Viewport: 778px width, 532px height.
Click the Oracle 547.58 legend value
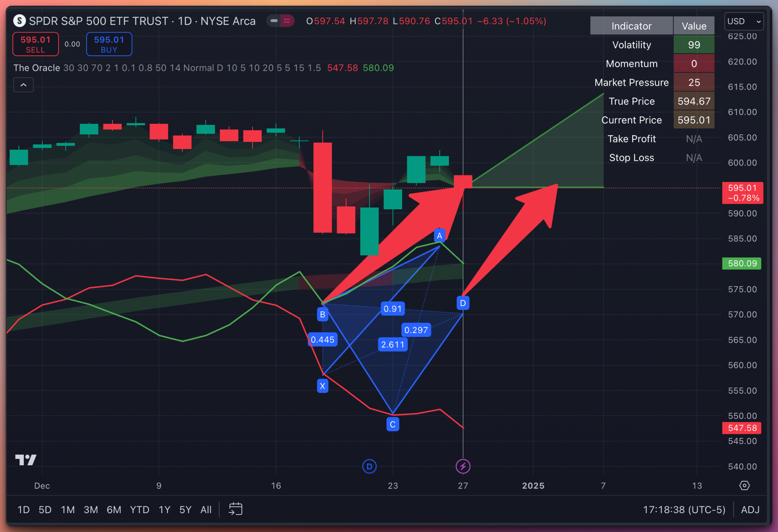(x=342, y=68)
